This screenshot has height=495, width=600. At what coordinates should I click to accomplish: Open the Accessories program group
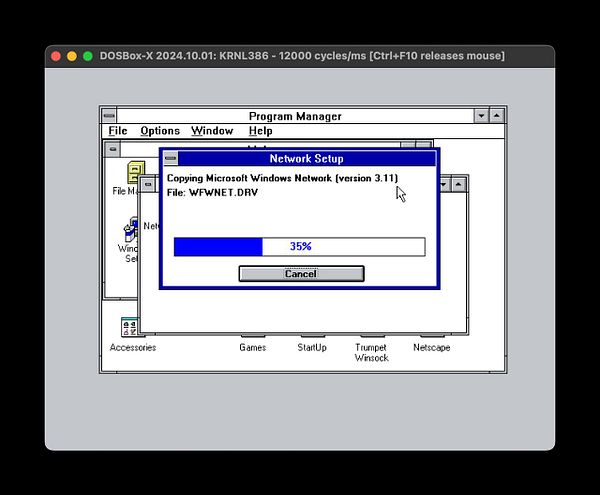click(x=132, y=333)
